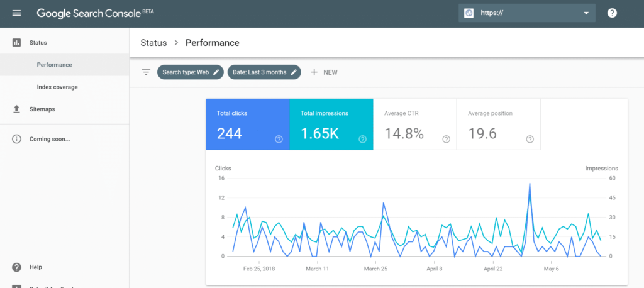Open the help question mark in header
This screenshot has height=288, width=644.
pos(612,13)
